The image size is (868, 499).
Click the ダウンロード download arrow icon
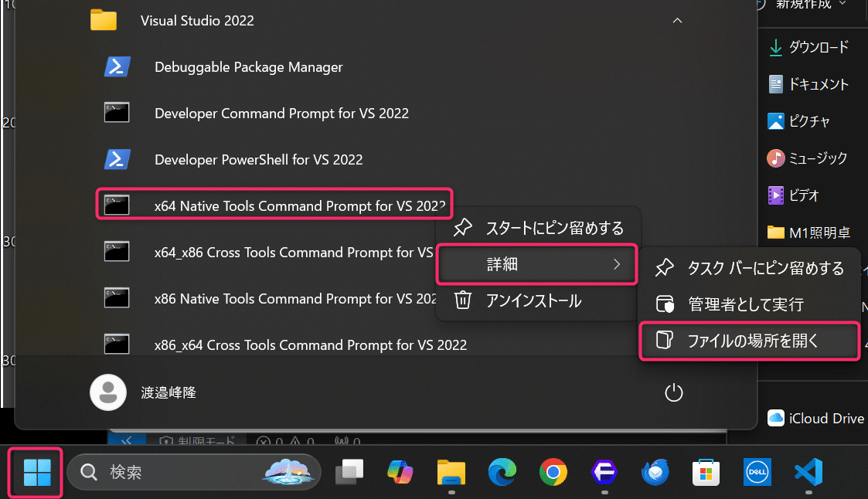(x=776, y=48)
